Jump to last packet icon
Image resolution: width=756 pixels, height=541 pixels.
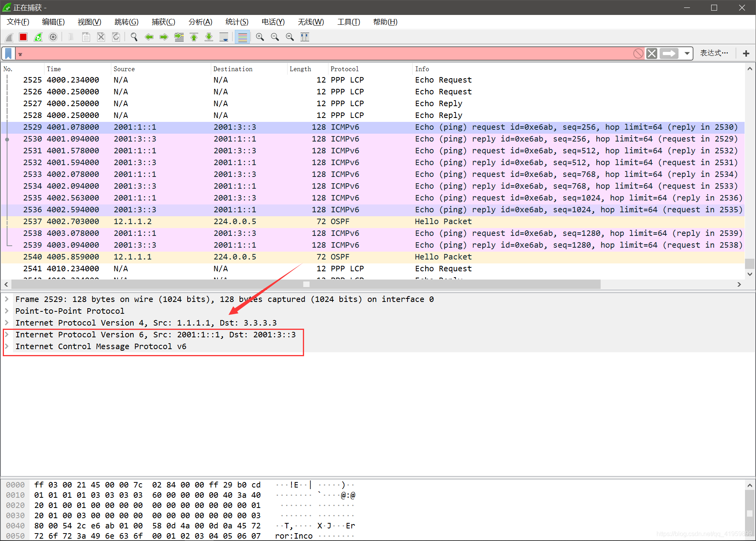point(209,37)
